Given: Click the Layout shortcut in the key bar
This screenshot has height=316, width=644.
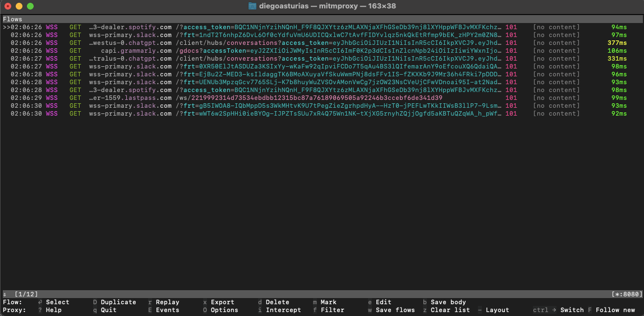Looking at the screenshot, I should pos(498,310).
